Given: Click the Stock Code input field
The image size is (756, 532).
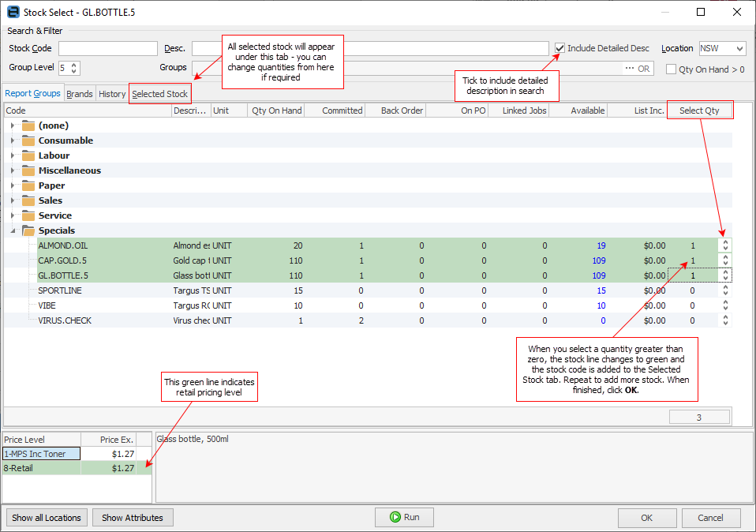Looking at the screenshot, I should point(107,49).
